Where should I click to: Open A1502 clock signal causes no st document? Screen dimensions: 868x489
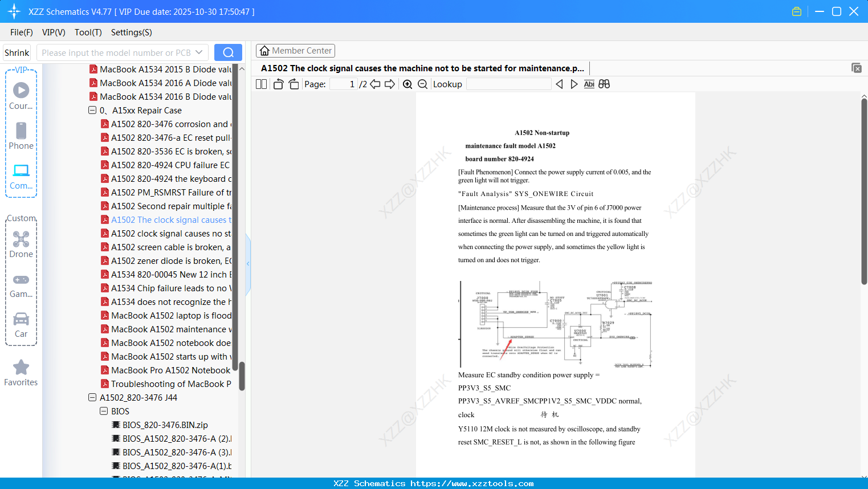click(x=166, y=234)
